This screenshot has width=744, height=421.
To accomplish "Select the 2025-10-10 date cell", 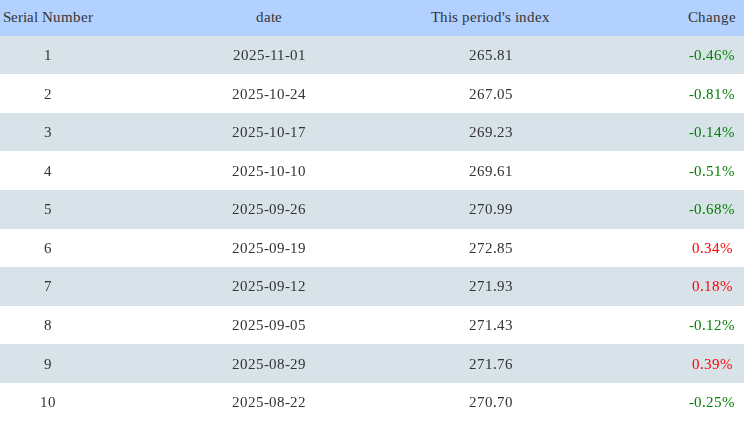I will pos(269,171).
